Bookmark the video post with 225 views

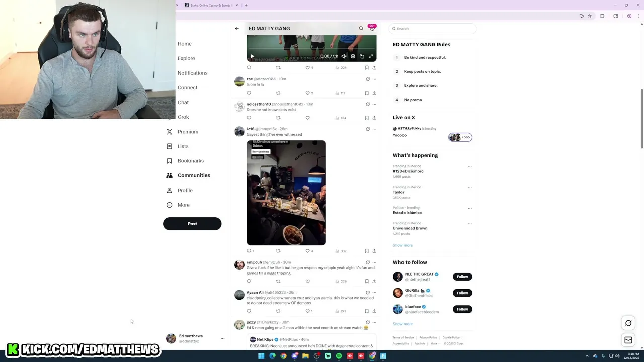pos(367,67)
